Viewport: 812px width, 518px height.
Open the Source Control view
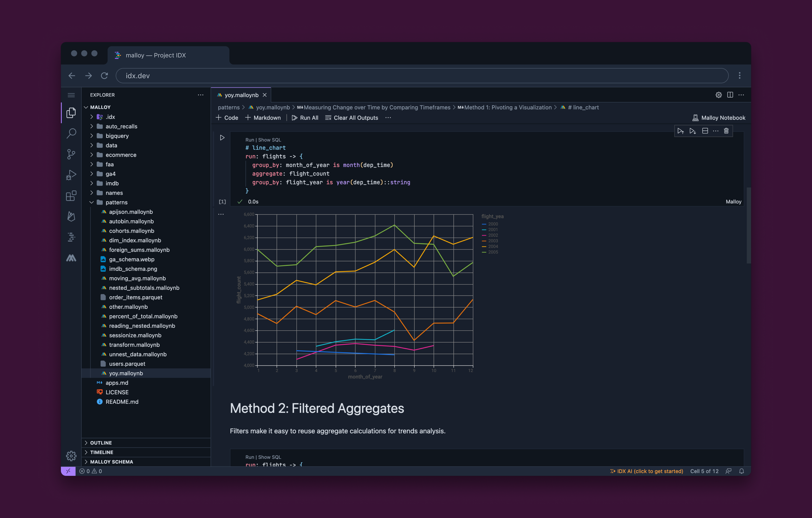(71, 154)
